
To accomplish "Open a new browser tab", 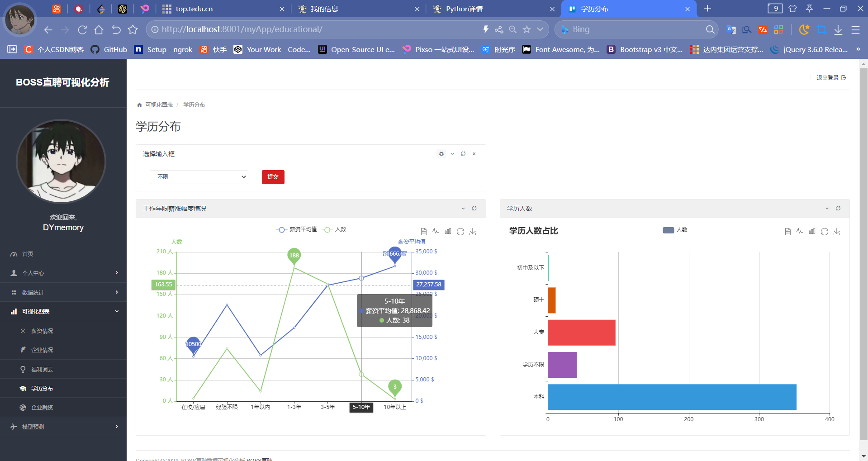I will pyautogui.click(x=708, y=9).
